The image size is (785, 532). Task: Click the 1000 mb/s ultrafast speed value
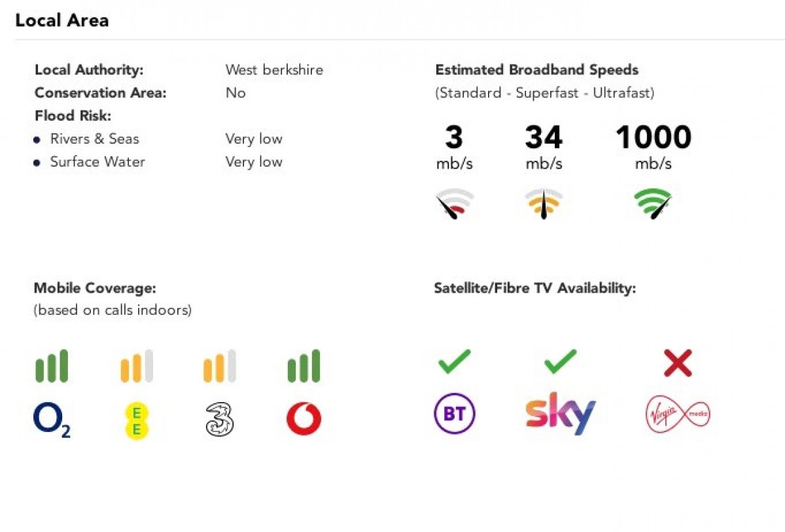[x=653, y=148]
